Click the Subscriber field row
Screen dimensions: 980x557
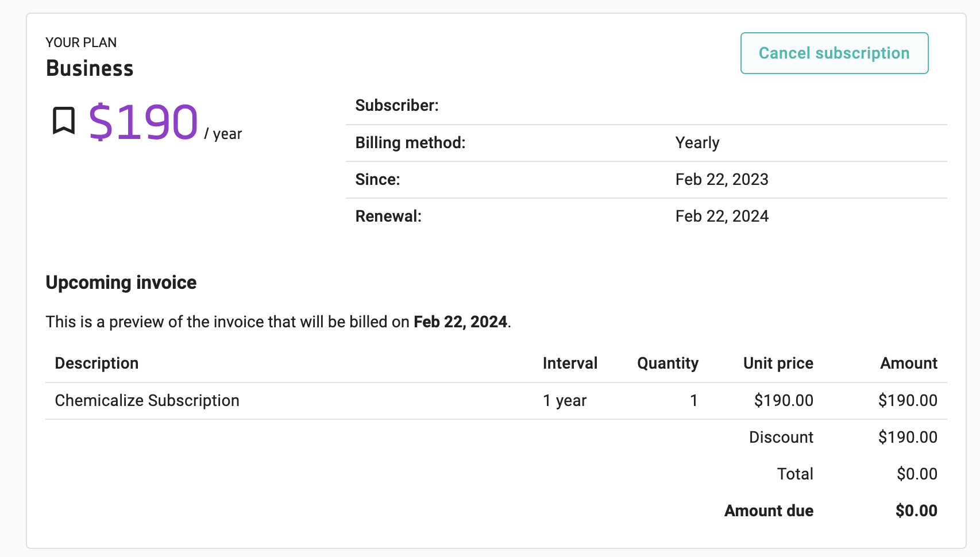pos(397,106)
